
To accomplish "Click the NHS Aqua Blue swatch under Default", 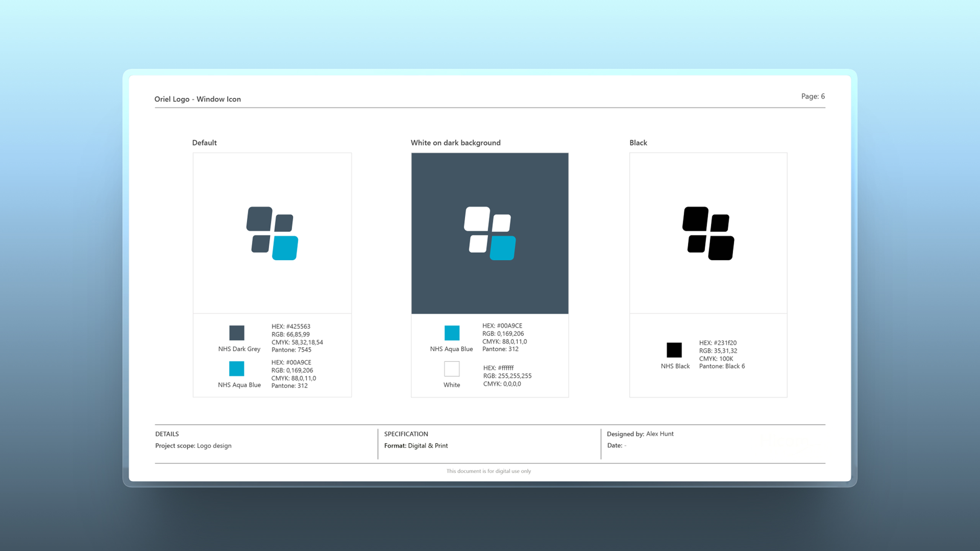I will [237, 368].
